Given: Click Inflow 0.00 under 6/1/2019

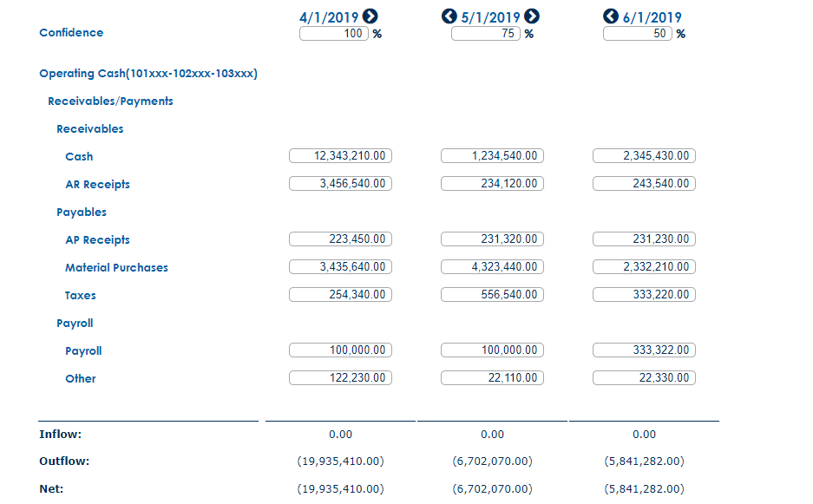Looking at the screenshot, I should (645, 435).
